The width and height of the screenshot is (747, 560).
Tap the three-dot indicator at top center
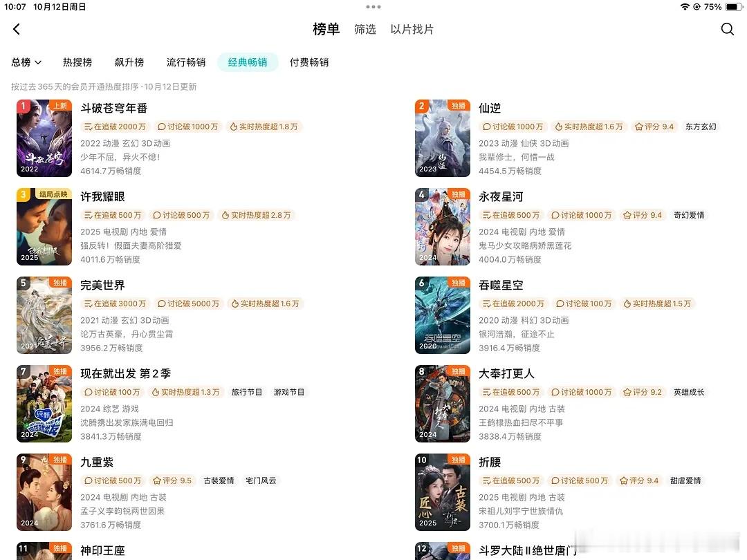[373, 7]
